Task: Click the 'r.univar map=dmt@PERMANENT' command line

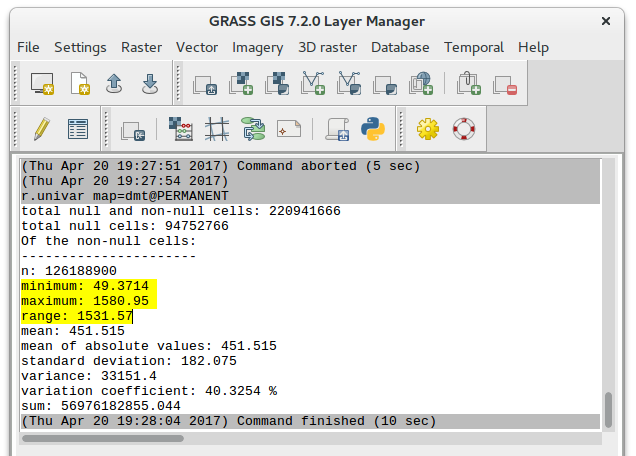Action: click(125, 196)
